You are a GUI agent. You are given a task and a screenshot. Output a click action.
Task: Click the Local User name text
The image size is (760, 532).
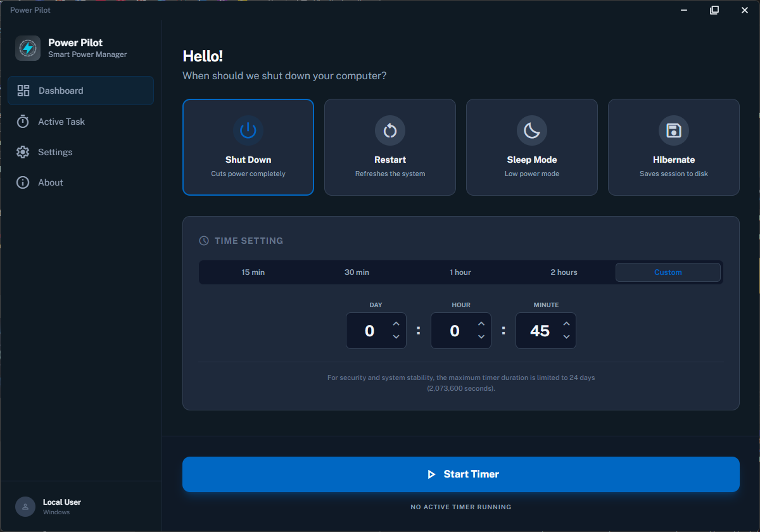(x=62, y=502)
